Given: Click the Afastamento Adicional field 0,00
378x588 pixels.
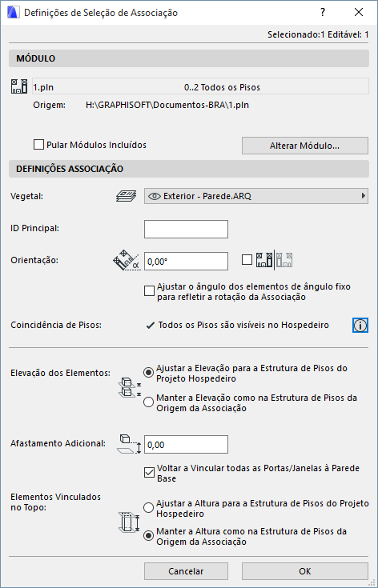Looking at the screenshot, I should 186,445.
